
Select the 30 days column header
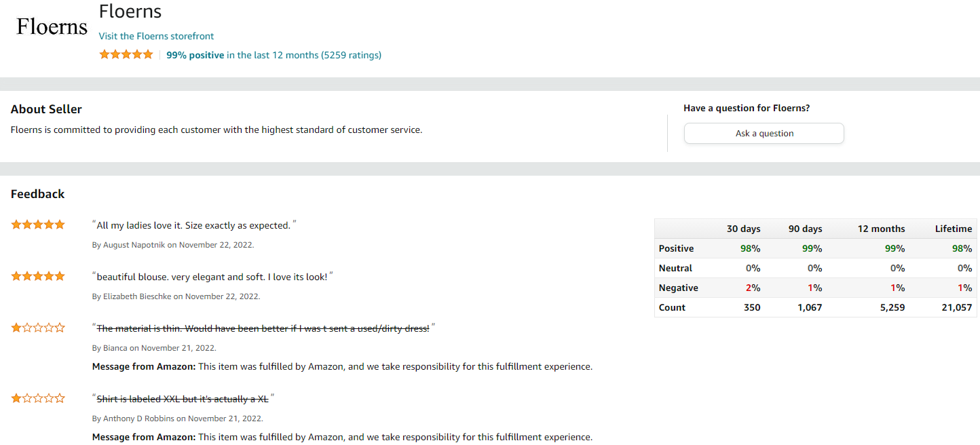743,229
